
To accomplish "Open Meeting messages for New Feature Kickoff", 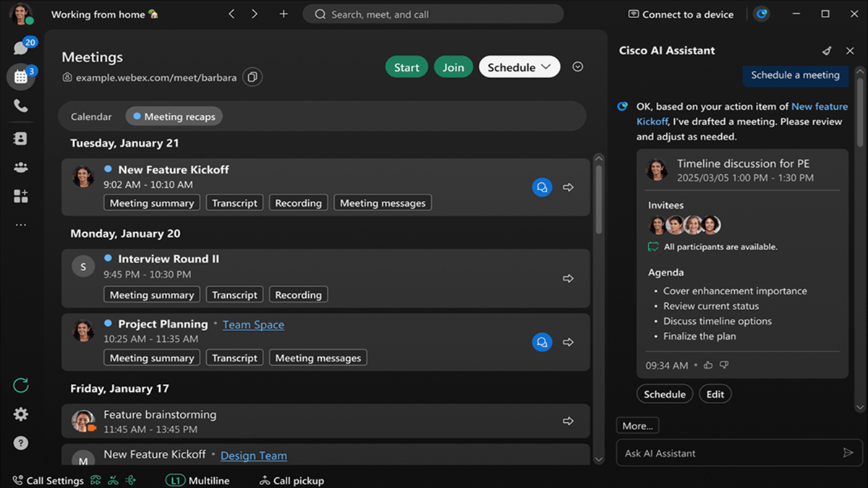I will click(x=383, y=203).
